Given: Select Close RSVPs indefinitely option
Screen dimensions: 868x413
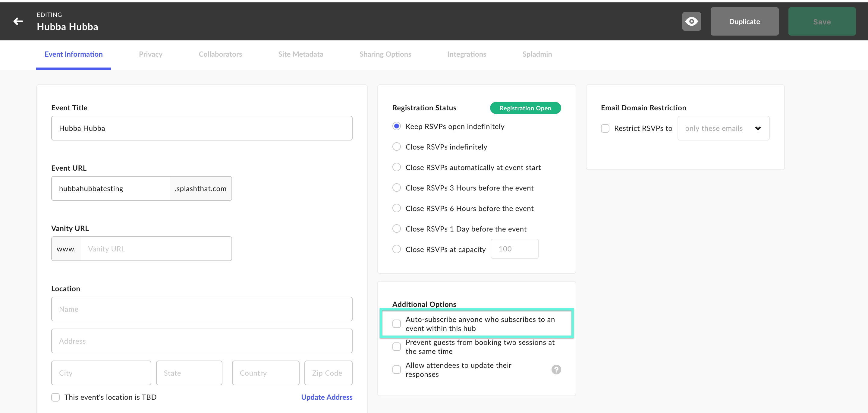Looking at the screenshot, I should 397,147.
